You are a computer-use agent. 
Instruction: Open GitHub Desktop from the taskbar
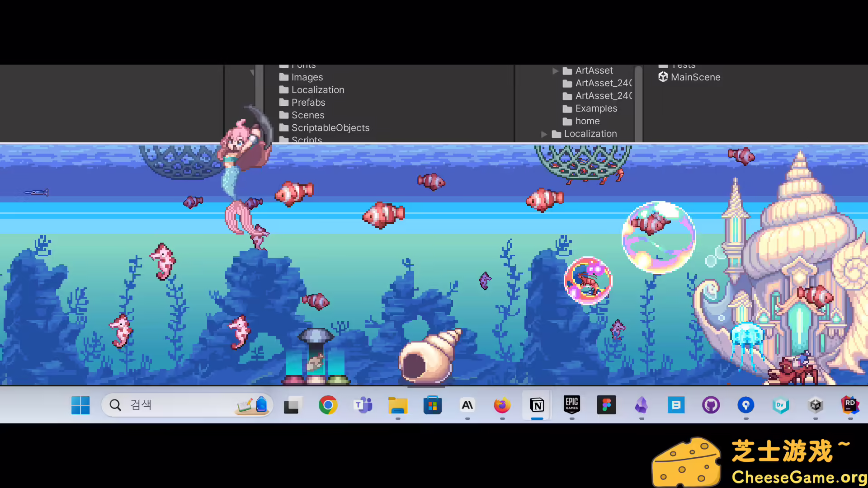(711, 405)
